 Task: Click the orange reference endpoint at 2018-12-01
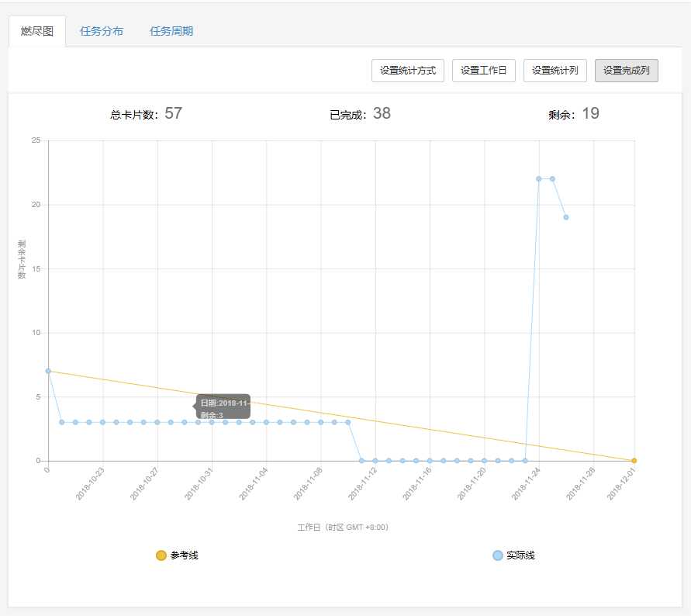click(634, 461)
